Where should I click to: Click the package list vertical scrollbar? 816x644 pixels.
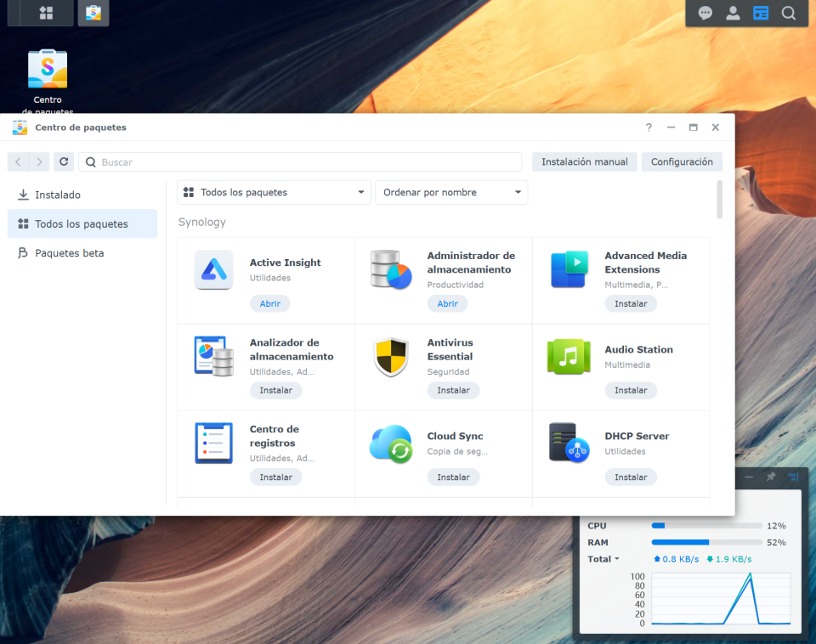pyautogui.click(x=720, y=200)
